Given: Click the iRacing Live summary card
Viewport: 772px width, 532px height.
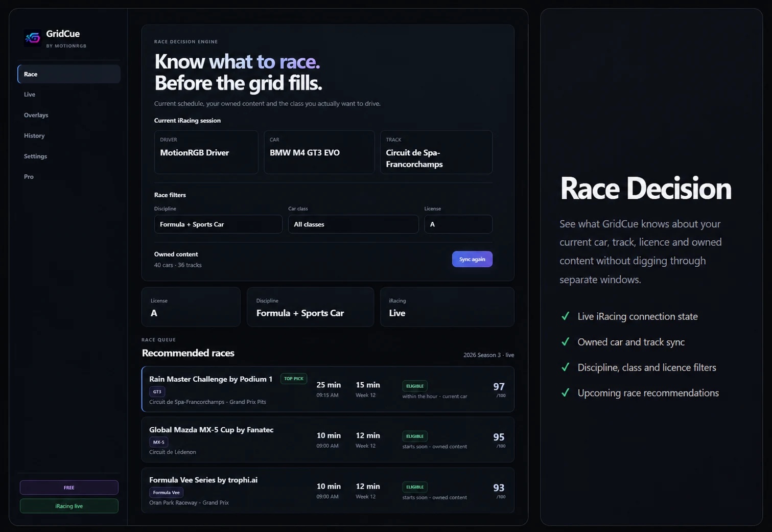Looking at the screenshot, I should 447,307.
